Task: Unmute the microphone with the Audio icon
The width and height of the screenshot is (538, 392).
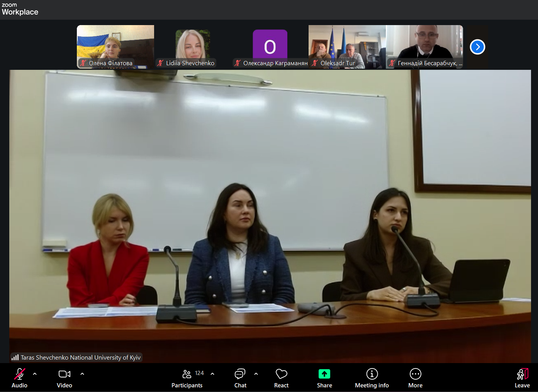Action: (x=20, y=374)
